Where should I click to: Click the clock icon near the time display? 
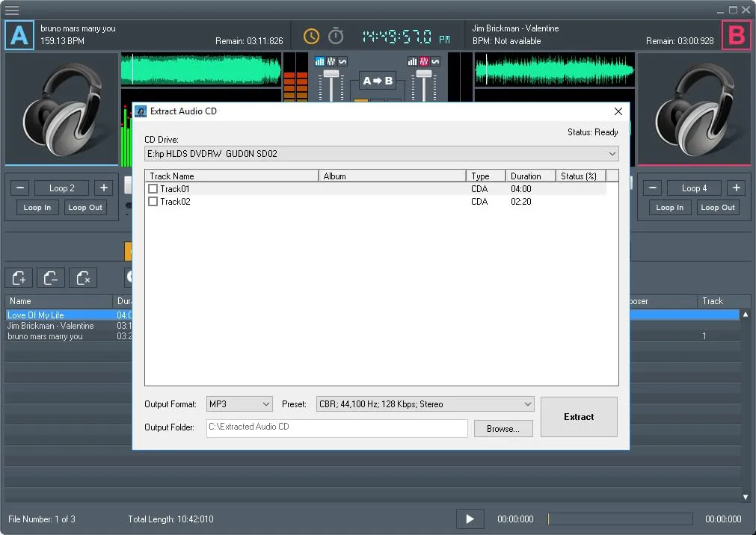coord(310,35)
